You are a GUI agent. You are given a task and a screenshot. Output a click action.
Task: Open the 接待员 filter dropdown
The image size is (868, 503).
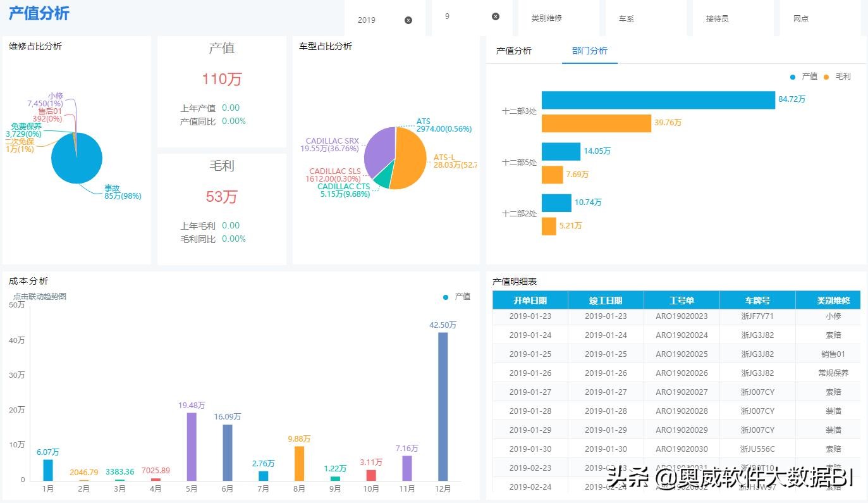[733, 18]
